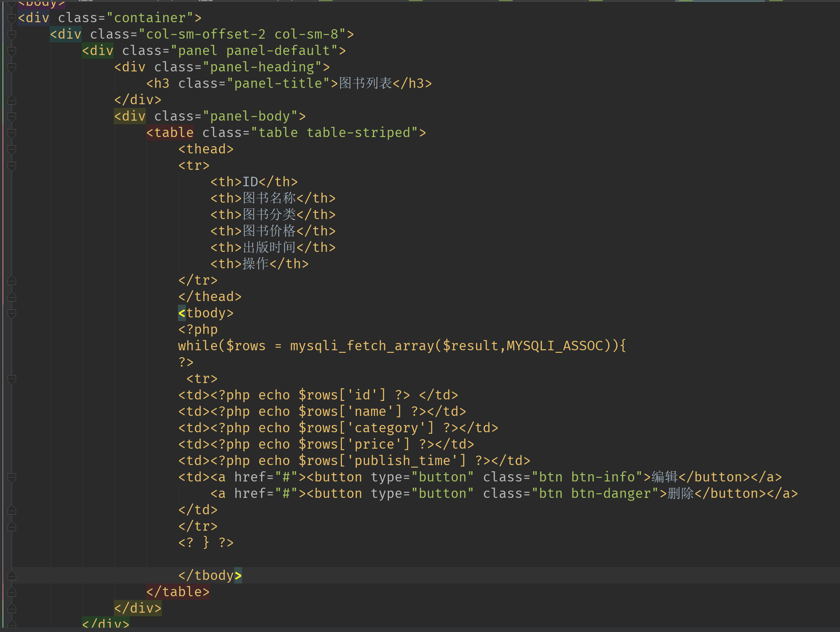Click the "panel-heading" class value

coord(262,67)
